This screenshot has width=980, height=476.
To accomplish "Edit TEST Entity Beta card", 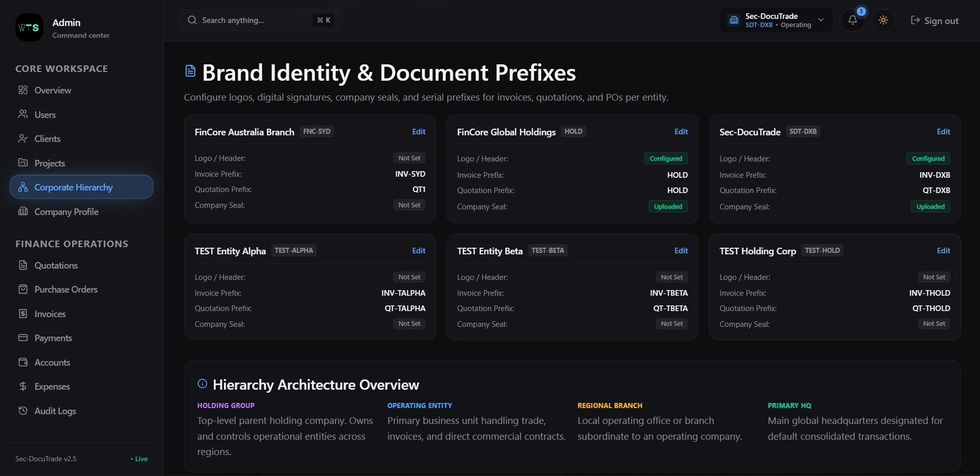I will point(681,251).
